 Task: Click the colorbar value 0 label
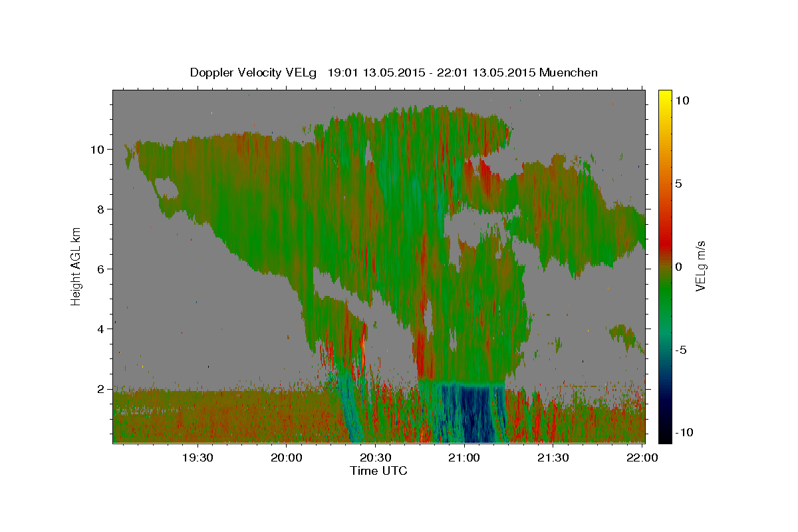pos(680,267)
